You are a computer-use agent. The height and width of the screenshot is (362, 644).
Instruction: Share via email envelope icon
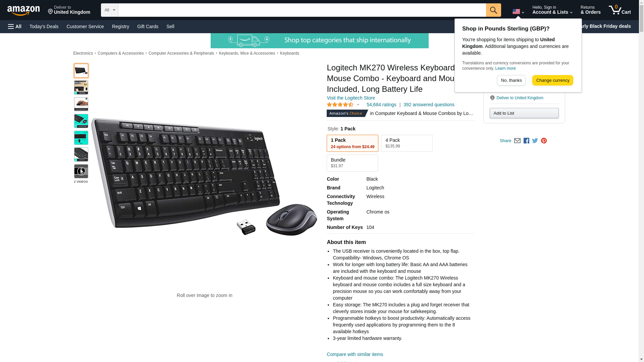(517, 141)
